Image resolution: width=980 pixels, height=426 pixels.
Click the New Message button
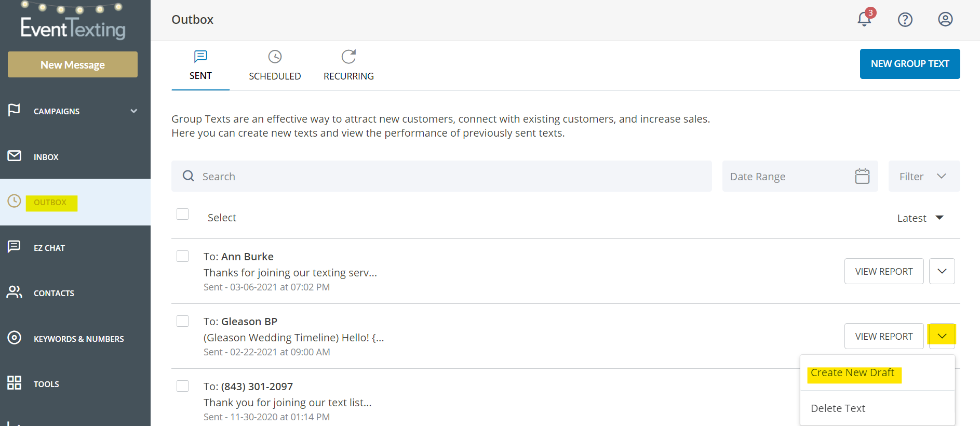[73, 64]
